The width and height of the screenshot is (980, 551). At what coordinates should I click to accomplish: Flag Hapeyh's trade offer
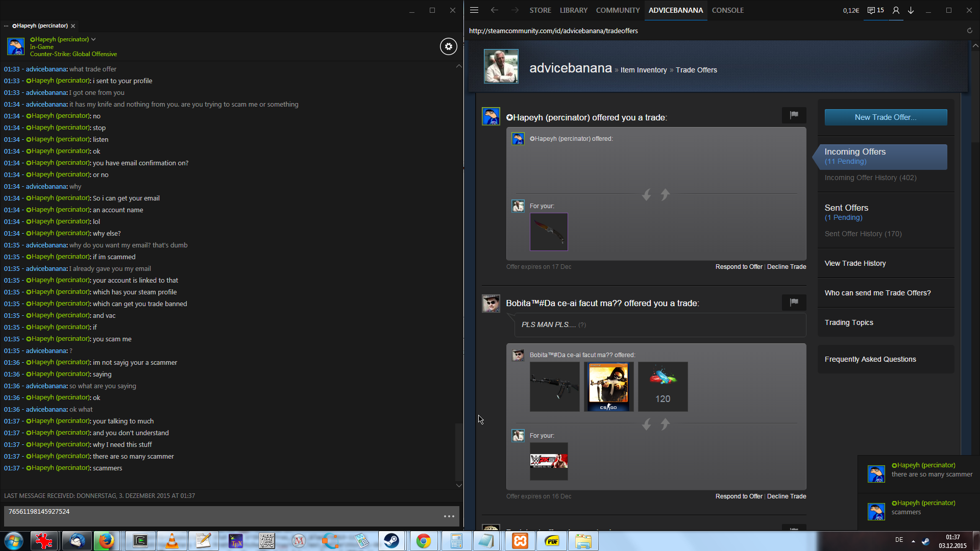click(794, 115)
